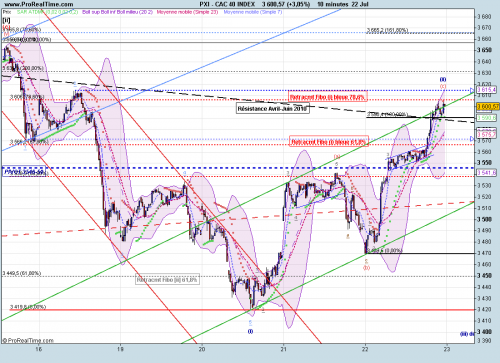This screenshot has height=363, width=500.
Task: Click the 3 600,57 (+3,05%) quote value
Action: (x=286, y=4)
